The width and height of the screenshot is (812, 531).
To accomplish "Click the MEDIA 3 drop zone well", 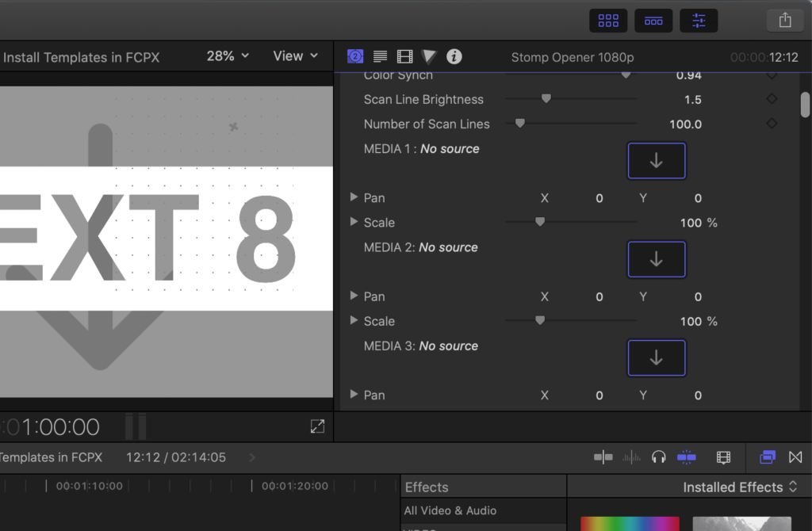I will [x=656, y=357].
